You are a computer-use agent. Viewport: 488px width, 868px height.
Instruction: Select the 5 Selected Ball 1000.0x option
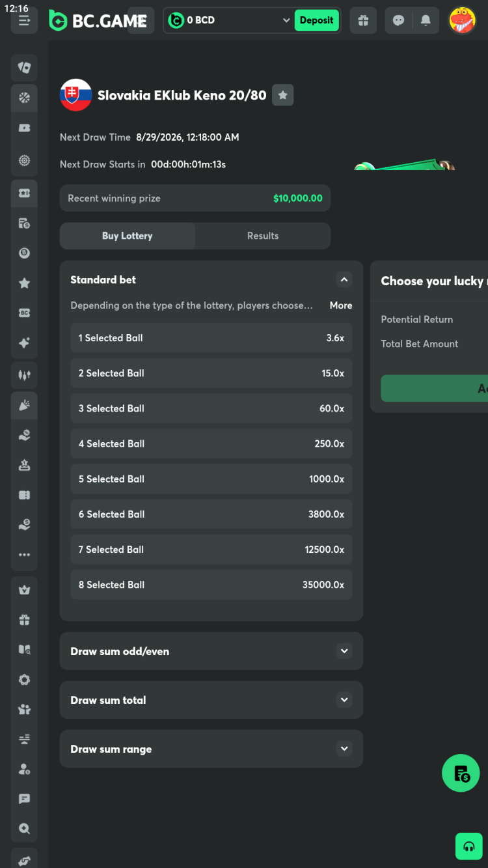click(211, 479)
